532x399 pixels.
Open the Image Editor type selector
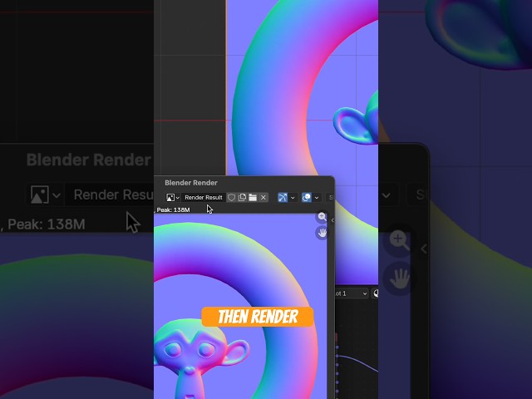click(x=172, y=198)
